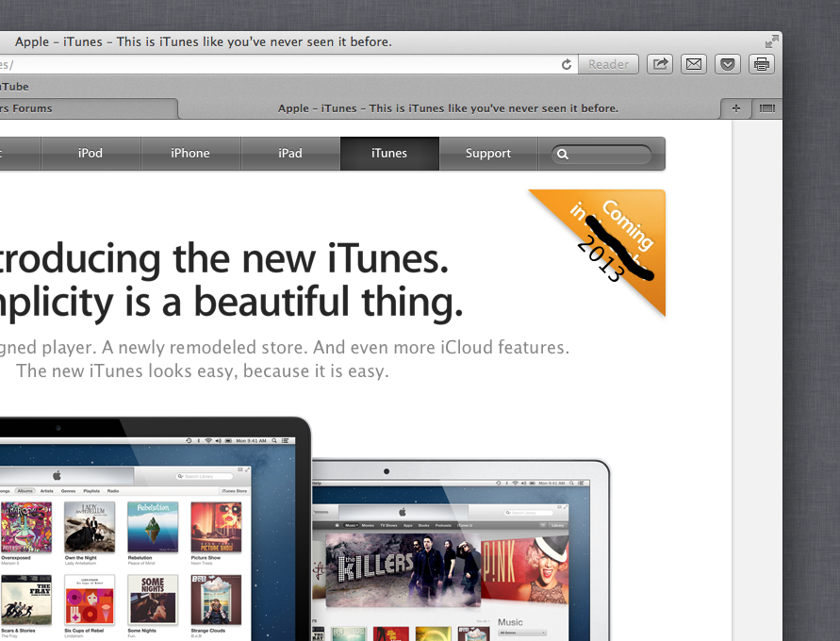
Task: Click the P!NK banner in iTunes Store
Action: click(x=524, y=569)
